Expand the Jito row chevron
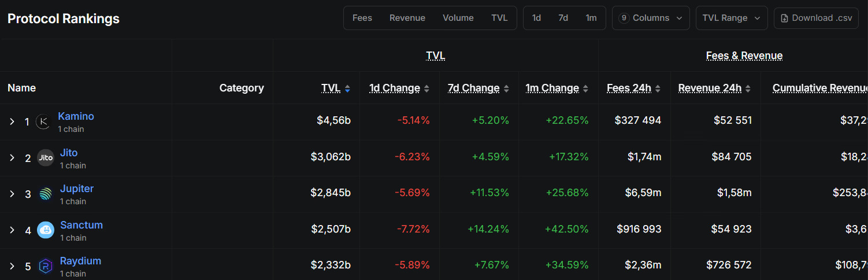This screenshot has height=280, width=868. (x=12, y=158)
